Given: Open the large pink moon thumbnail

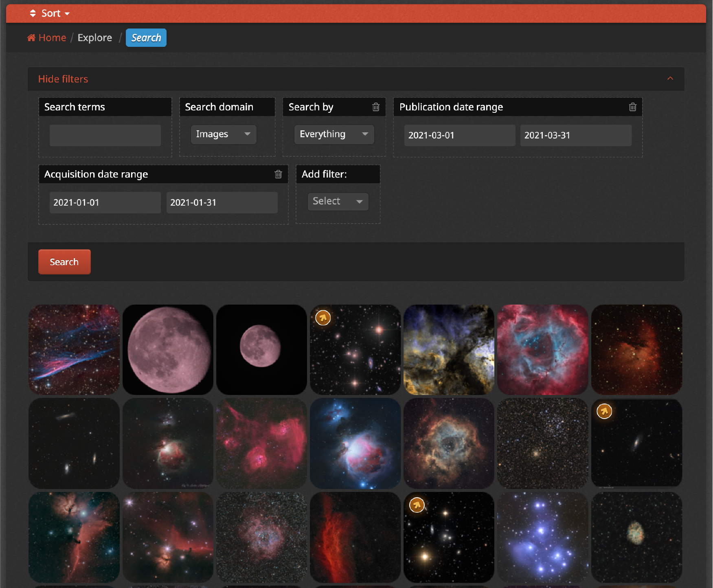Looking at the screenshot, I should 167,349.
